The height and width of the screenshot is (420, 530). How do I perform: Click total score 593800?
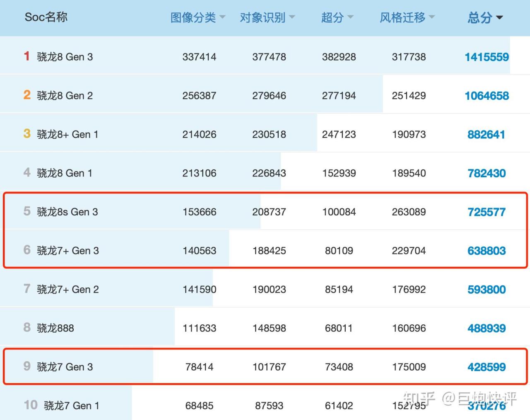pos(487,290)
